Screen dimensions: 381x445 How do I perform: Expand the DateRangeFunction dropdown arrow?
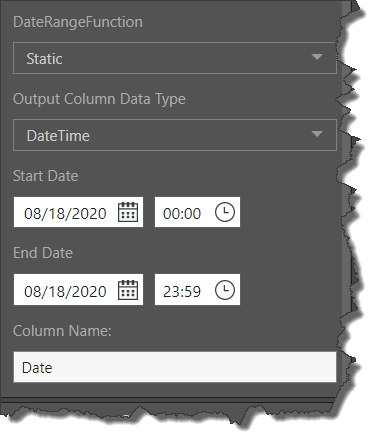click(317, 57)
